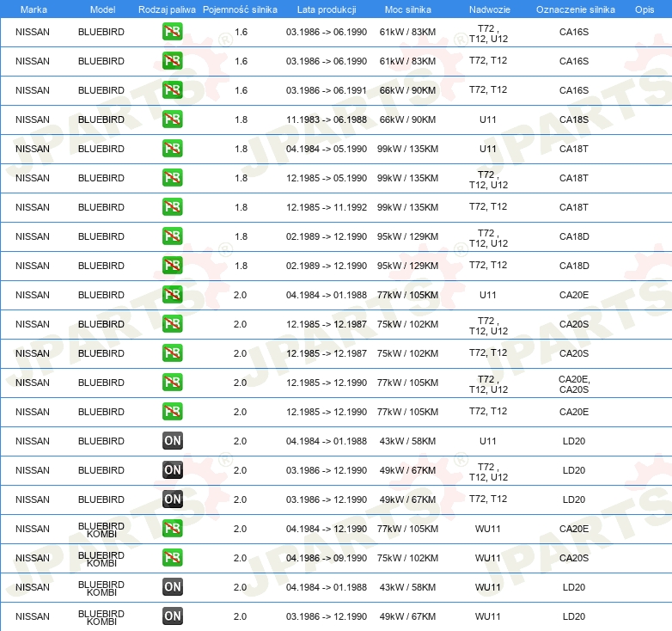672x631 pixels.
Task: Click petrol icon in row dated 12.1985 -> 11.1992
Action: (172, 206)
